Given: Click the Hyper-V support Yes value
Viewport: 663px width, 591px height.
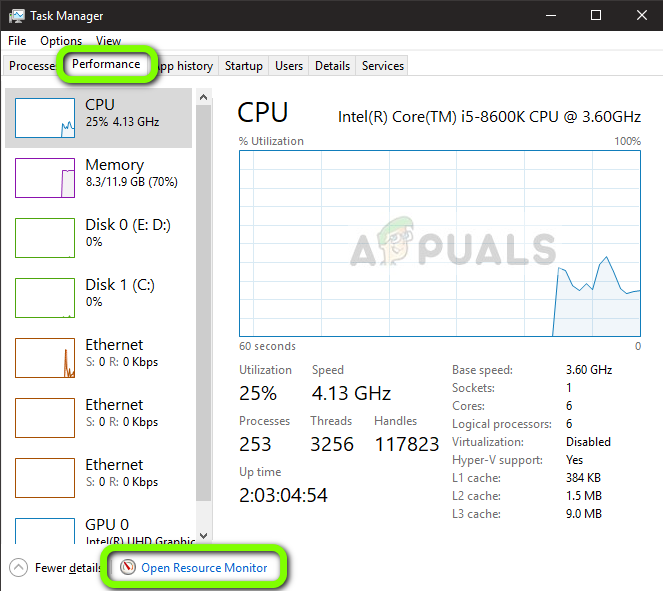Looking at the screenshot, I should [575, 460].
